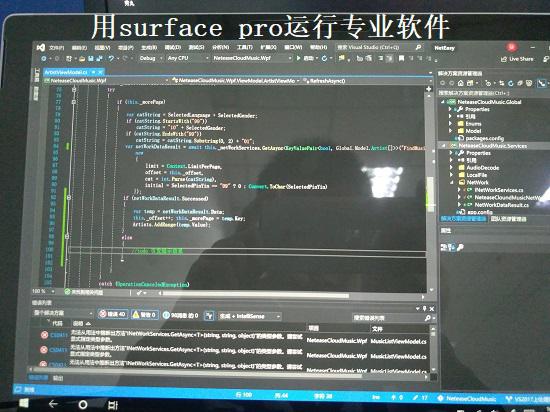Select the NeteaseCloudMusic.Services project
Image resolution: width=550 pixels, height=412 pixels.
492,146
